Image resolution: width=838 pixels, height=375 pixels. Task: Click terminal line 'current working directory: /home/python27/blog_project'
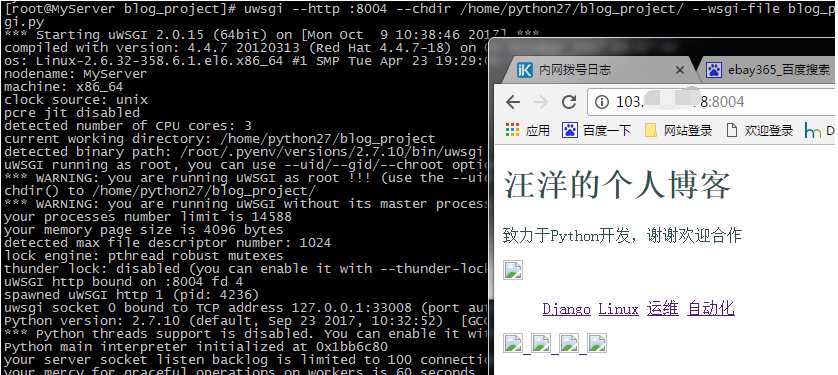tap(219, 139)
